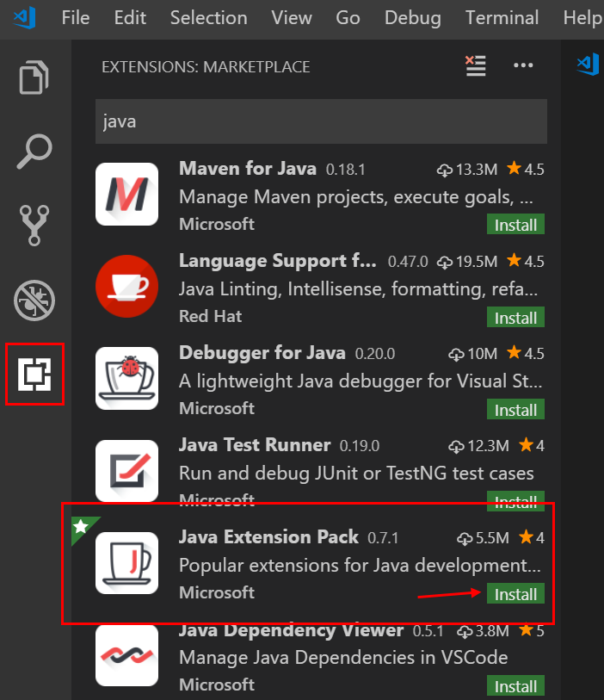Open the More Actions ellipsis menu
Image resolution: width=604 pixels, height=700 pixels.
(x=523, y=65)
